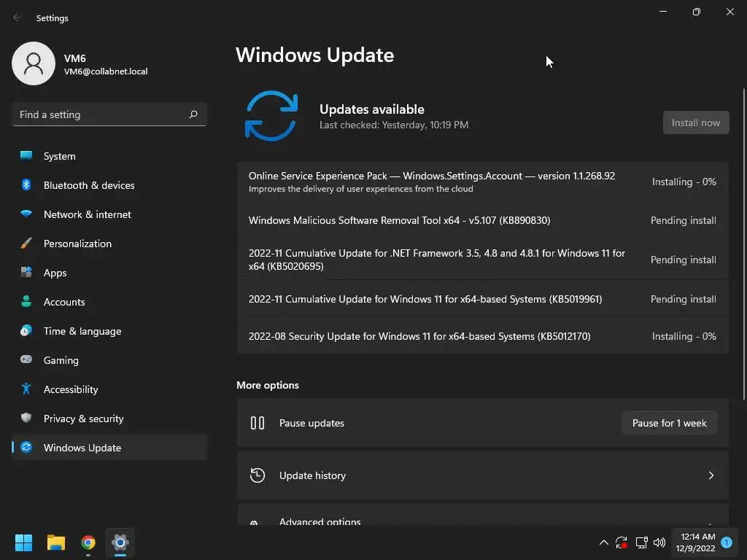This screenshot has height=560, width=747.
Task: Go back with the Settings back arrow
Action: click(x=18, y=17)
